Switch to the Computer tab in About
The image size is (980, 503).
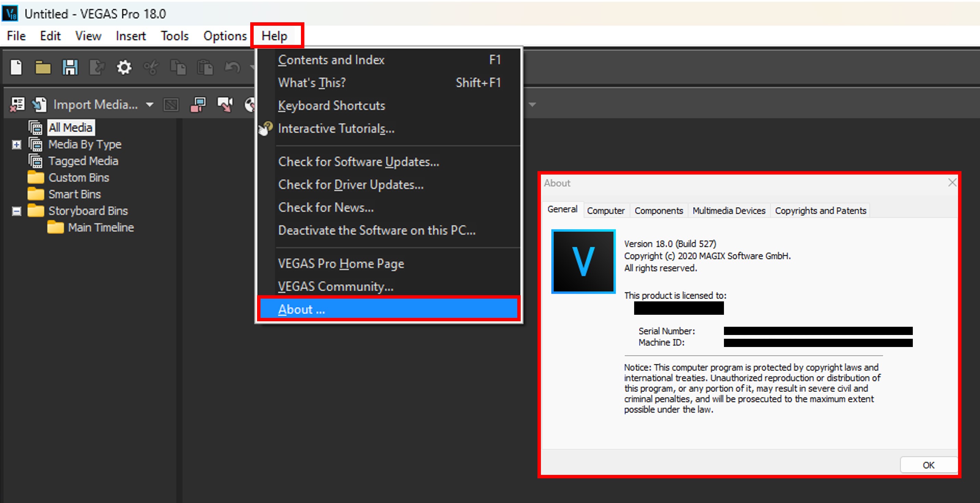606,211
